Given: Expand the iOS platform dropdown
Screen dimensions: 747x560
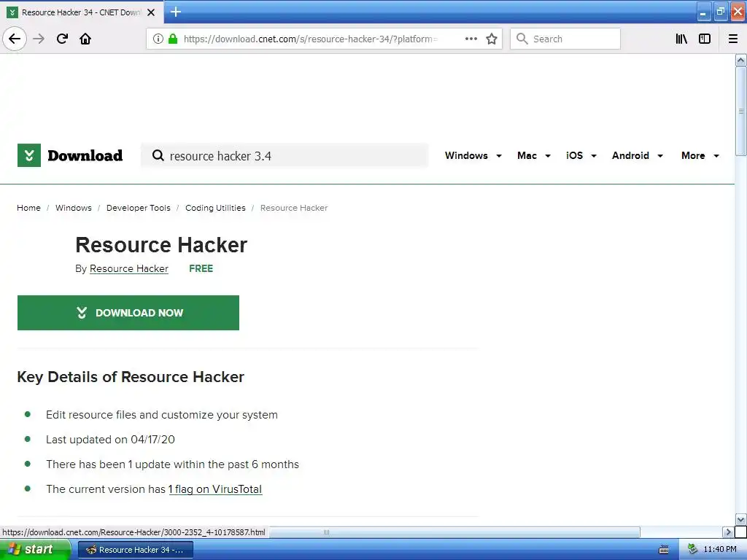Looking at the screenshot, I should click(581, 155).
